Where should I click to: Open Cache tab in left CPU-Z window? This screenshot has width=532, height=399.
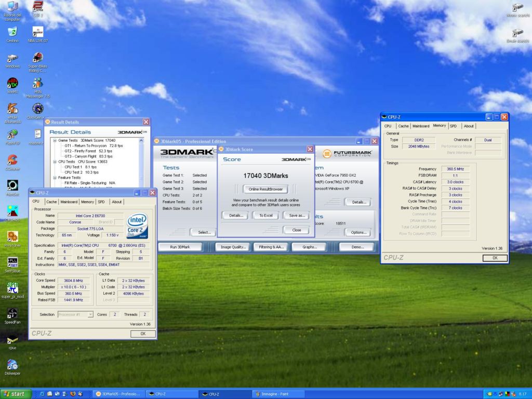pyautogui.click(x=51, y=202)
